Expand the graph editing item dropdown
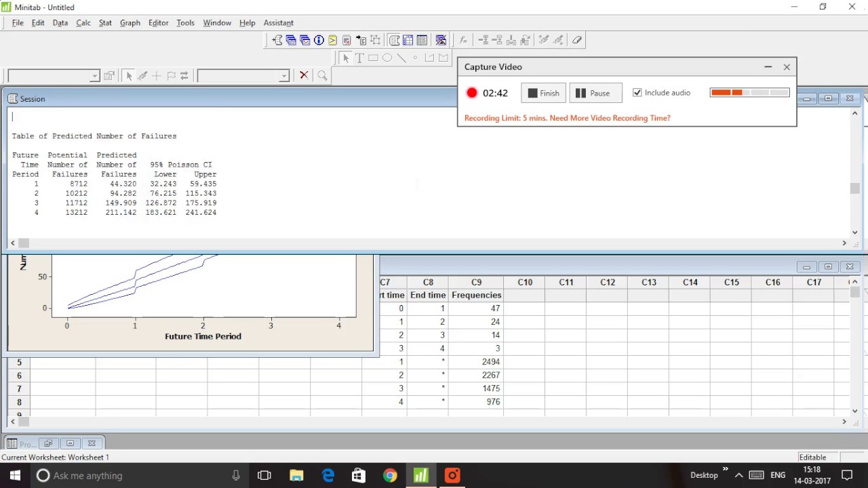The image size is (868, 488). (x=94, y=76)
